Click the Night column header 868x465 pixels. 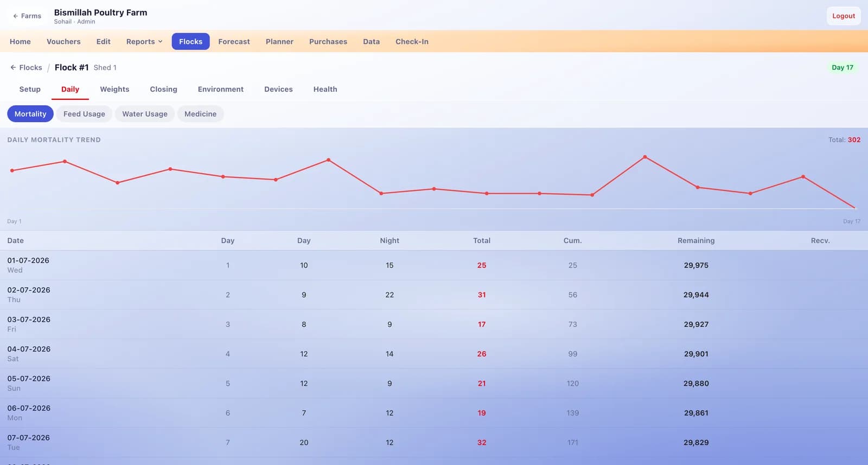pyautogui.click(x=390, y=241)
